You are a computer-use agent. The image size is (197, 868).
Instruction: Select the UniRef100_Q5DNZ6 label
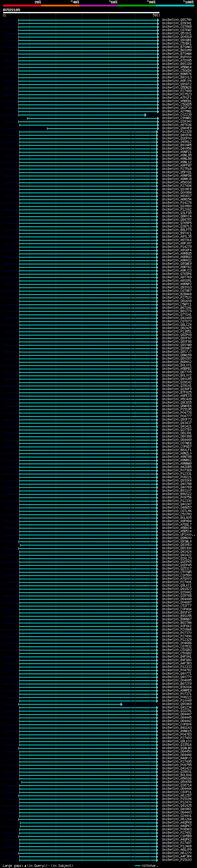(x=177, y=88)
